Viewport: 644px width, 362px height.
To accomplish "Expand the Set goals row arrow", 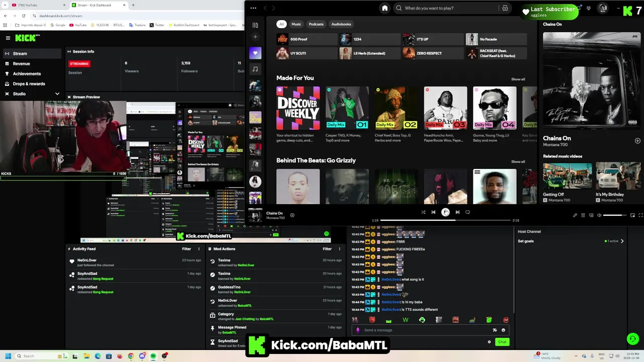I will pos(622,241).
